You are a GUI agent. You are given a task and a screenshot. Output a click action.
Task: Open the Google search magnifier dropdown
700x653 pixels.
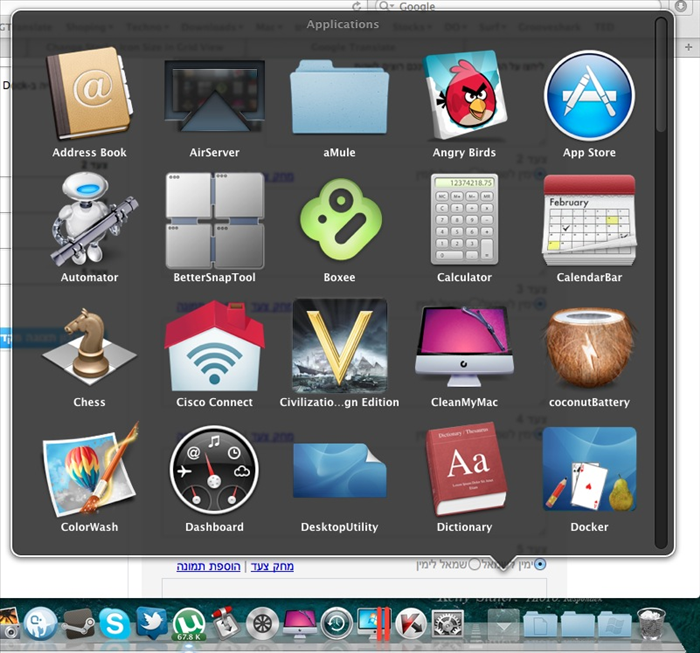click(386, 6)
